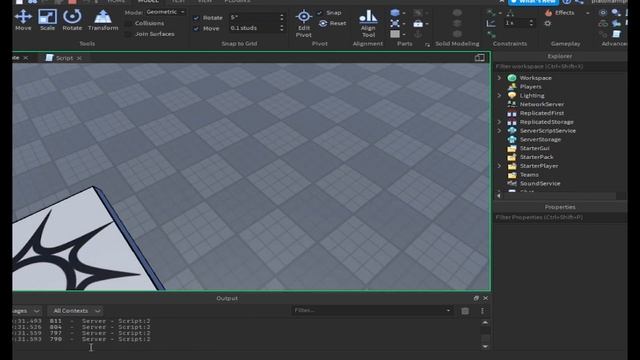Open the Output filter history dropdown arrow
The image size is (640, 360).
click(x=448, y=311)
